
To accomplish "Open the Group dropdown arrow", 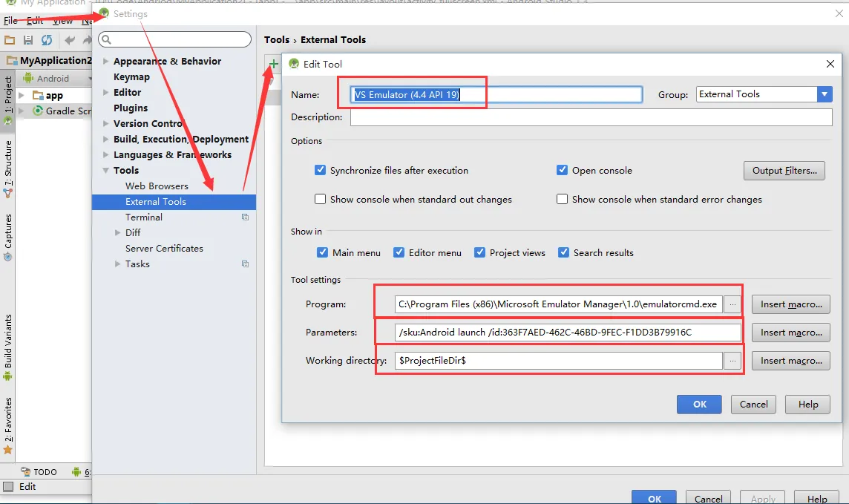I will 824,94.
